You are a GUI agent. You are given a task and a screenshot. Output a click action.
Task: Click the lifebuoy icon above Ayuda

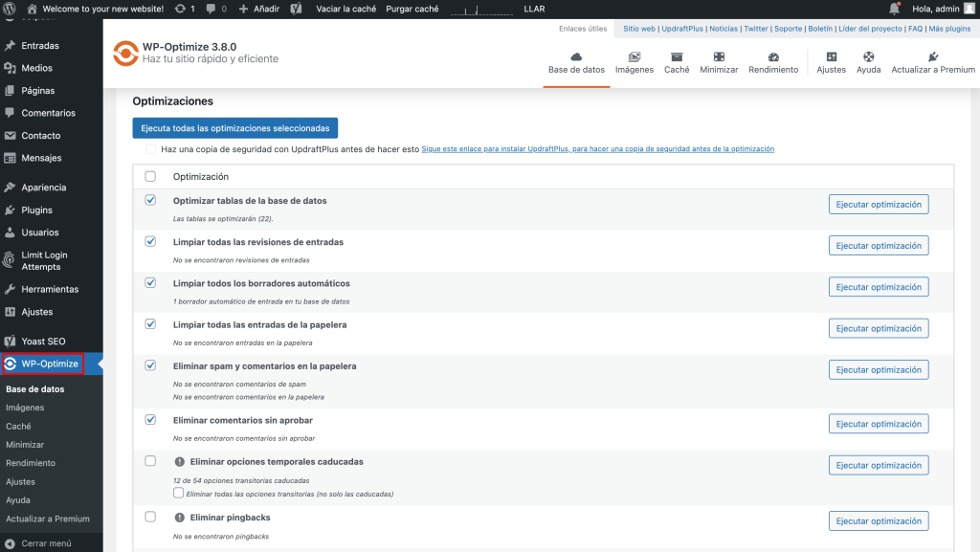[x=869, y=56]
